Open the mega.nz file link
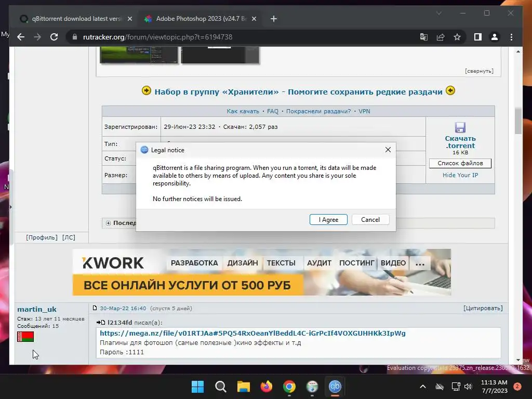532x399 pixels. pyautogui.click(x=252, y=333)
